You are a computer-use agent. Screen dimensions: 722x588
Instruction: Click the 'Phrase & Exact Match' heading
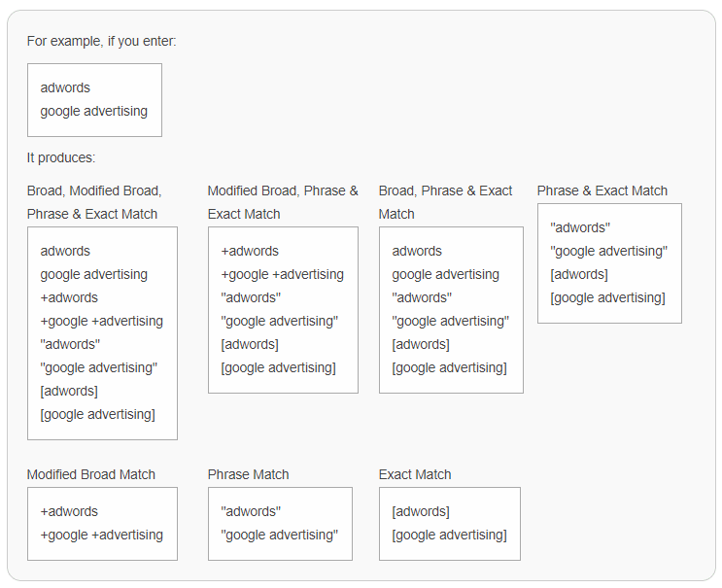point(602,190)
